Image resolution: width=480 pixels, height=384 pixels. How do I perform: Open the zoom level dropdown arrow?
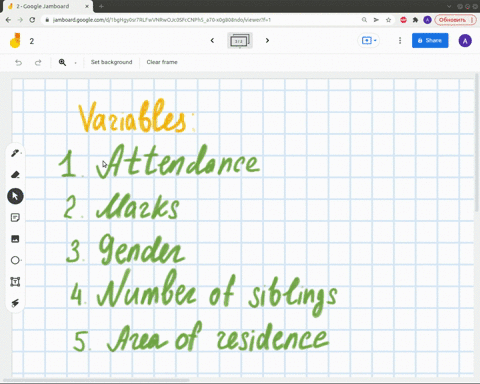coord(75,63)
